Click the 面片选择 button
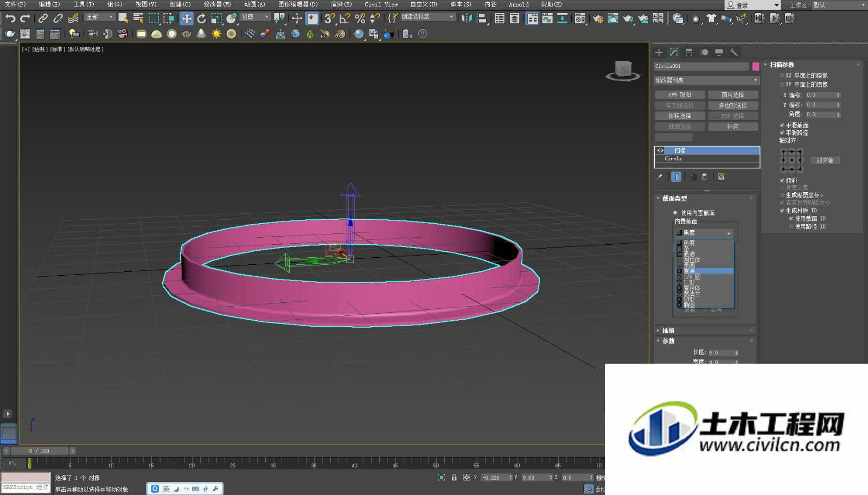Viewport: 868px width, 495px height. coord(732,94)
